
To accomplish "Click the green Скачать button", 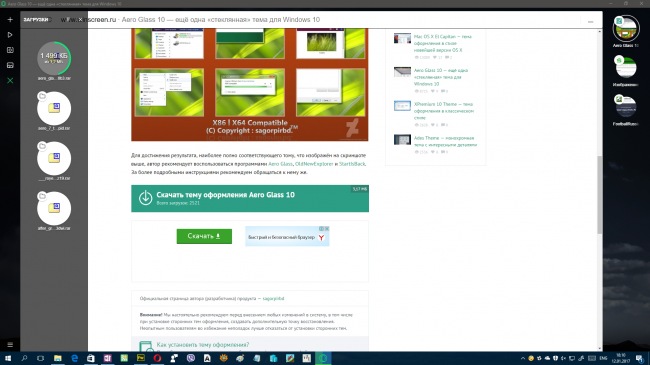I will [x=204, y=236].
